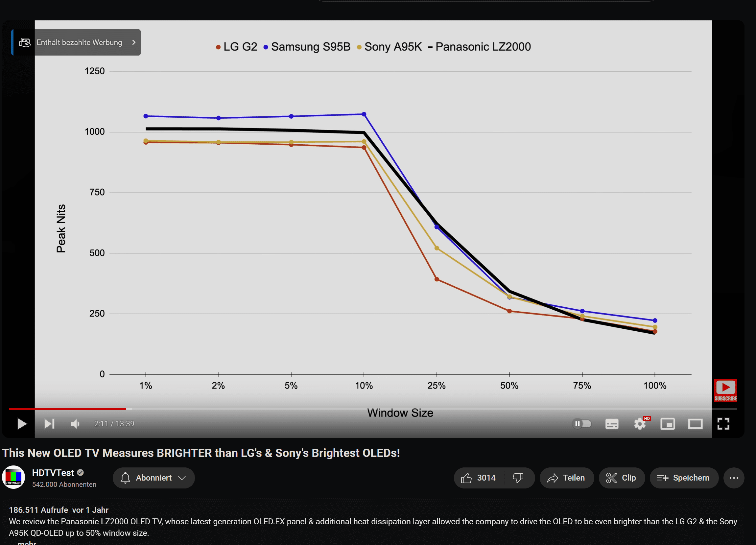This screenshot has height=545, width=756.
Task: Open video settings gear
Action: (x=640, y=424)
